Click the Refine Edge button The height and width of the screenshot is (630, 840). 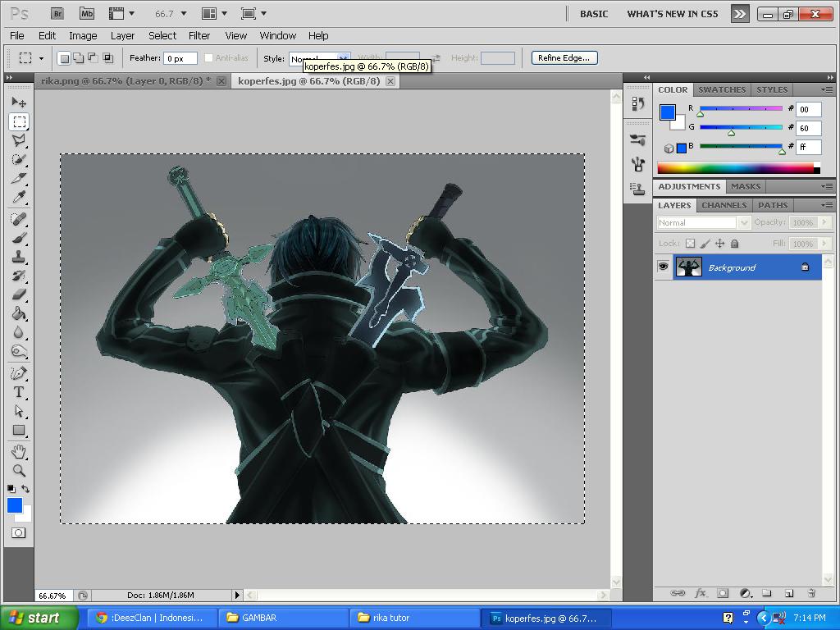(x=564, y=58)
